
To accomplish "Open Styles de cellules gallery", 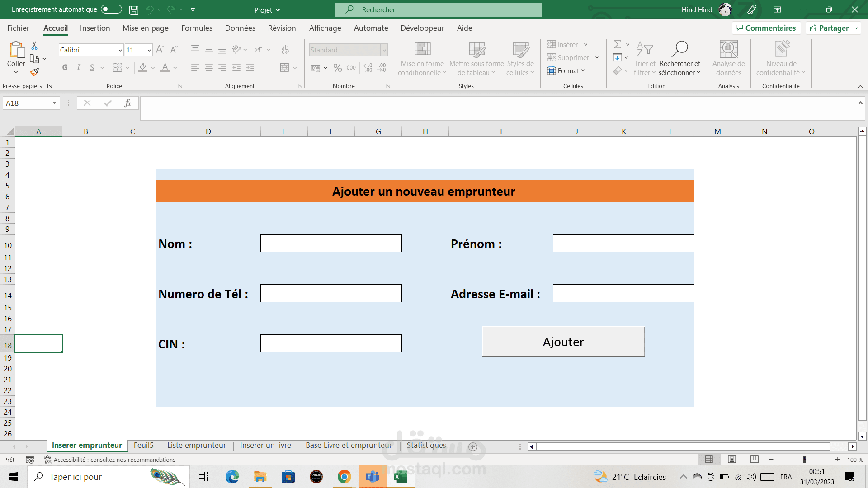I will [x=520, y=59].
